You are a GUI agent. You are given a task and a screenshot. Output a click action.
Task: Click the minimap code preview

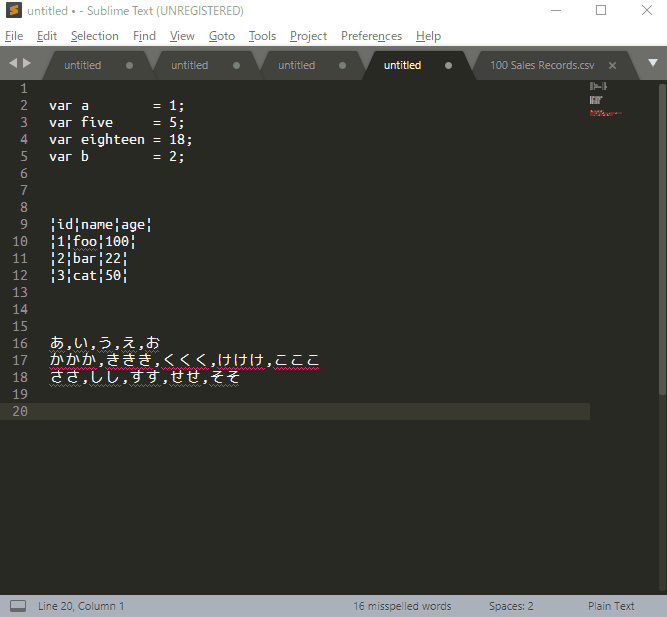(605, 100)
